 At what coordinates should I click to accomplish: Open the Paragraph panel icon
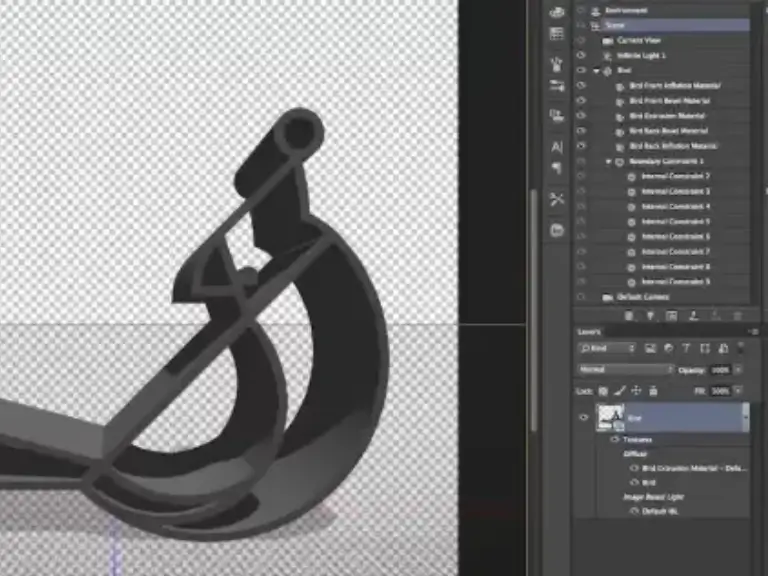[x=557, y=169]
